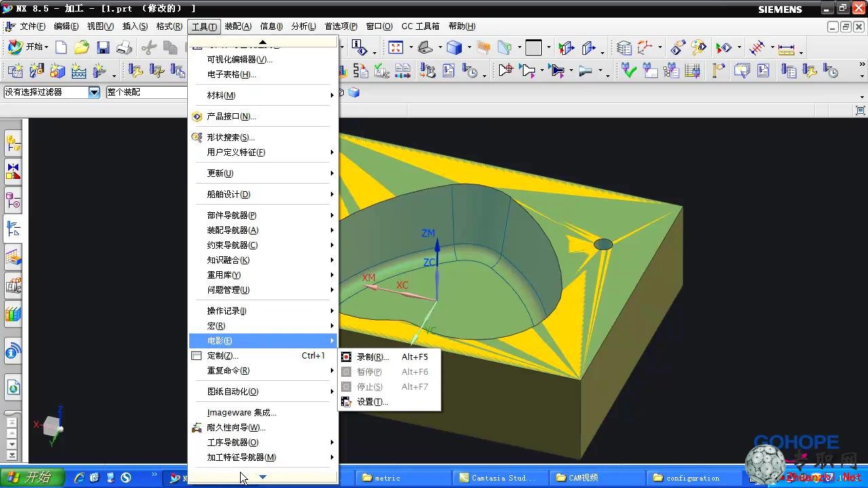Choose 耐久性向导(W)... menu entry

[263, 428]
